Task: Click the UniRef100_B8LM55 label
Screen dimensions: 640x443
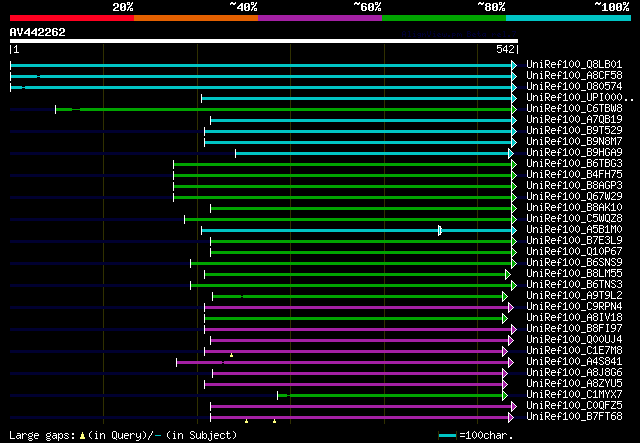Action: pyautogui.click(x=574, y=274)
